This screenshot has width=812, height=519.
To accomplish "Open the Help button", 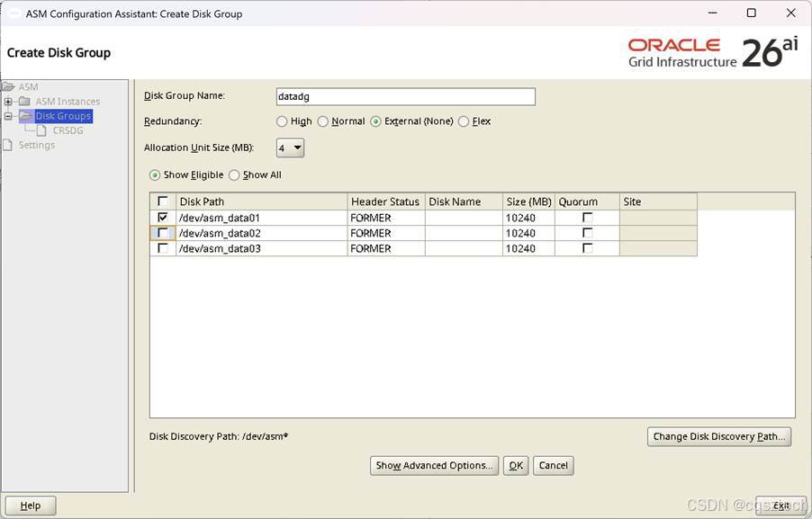I will [x=30, y=506].
